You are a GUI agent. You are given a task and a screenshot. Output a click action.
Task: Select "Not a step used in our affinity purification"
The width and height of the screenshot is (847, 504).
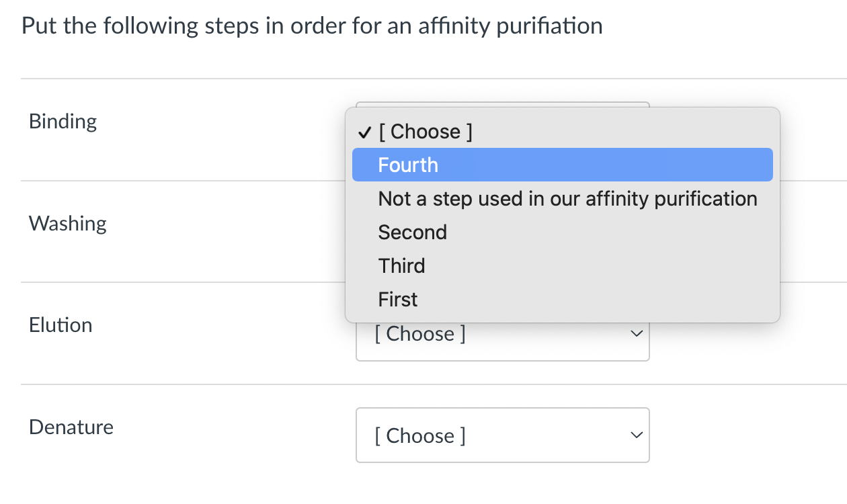click(567, 198)
